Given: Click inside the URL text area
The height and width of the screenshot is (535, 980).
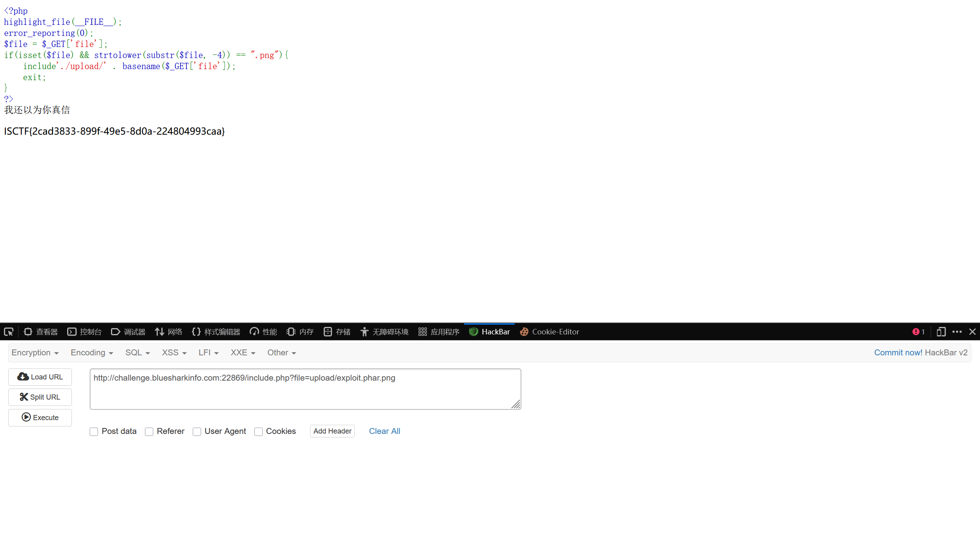Looking at the screenshot, I should [305, 389].
